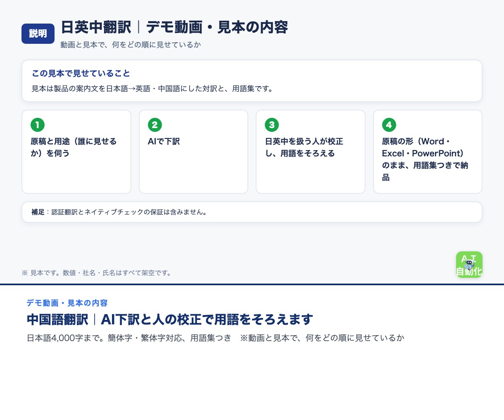Select the 原稿と用途を伺う step card text
The height and width of the screenshot is (420, 504).
(x=74, y=147)
